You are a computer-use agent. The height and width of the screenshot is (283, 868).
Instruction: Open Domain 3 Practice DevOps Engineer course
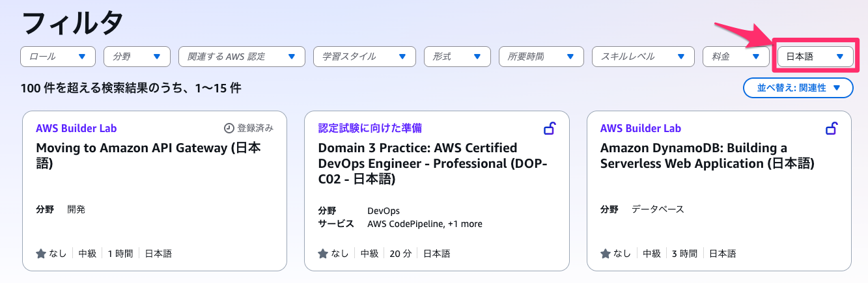(x=432, y=163)
